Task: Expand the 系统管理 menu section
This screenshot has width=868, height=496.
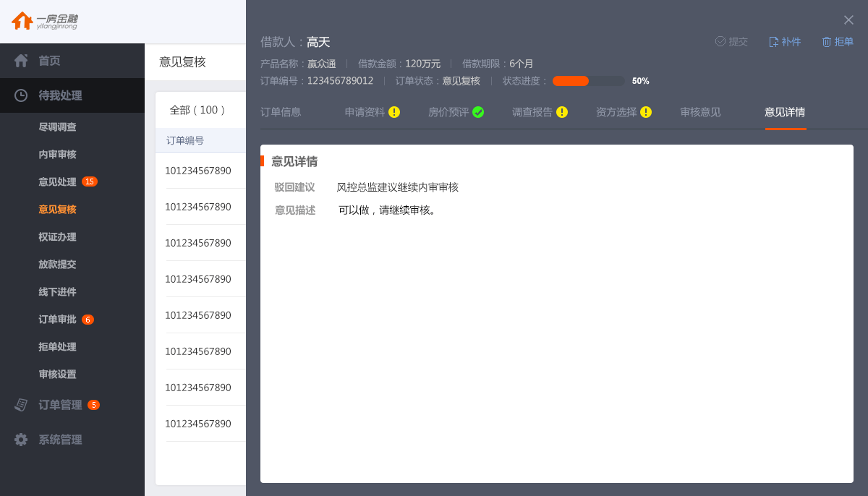Action: pyautogui.click(x=60, y=440)
